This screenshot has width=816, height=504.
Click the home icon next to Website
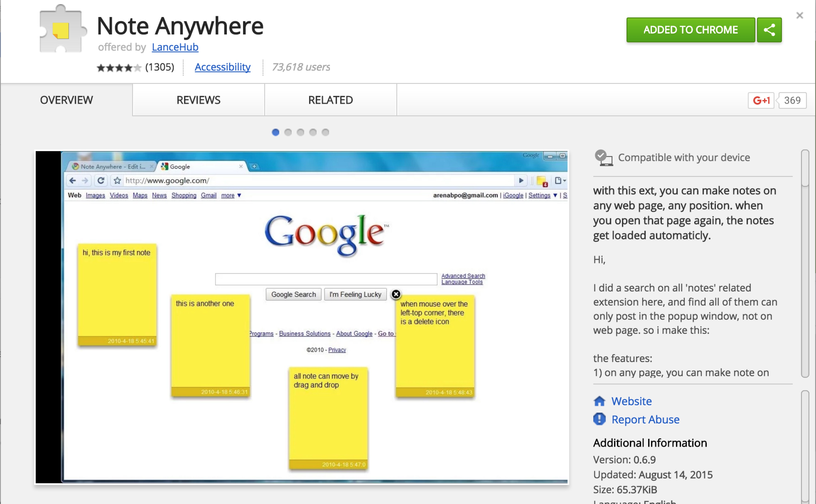tap(600, 401)
